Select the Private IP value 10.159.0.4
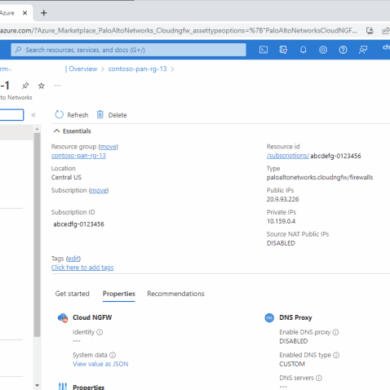 click(x=281, y=221)
